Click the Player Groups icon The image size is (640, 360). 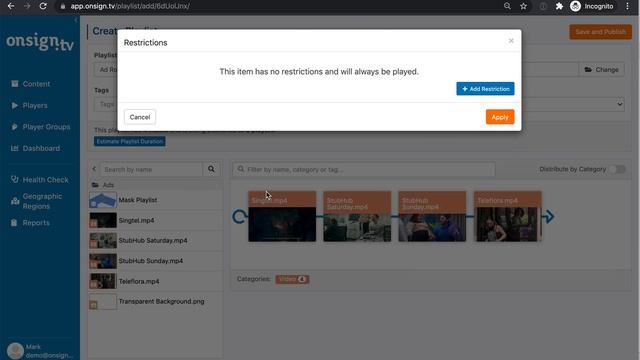coord(15,127)
